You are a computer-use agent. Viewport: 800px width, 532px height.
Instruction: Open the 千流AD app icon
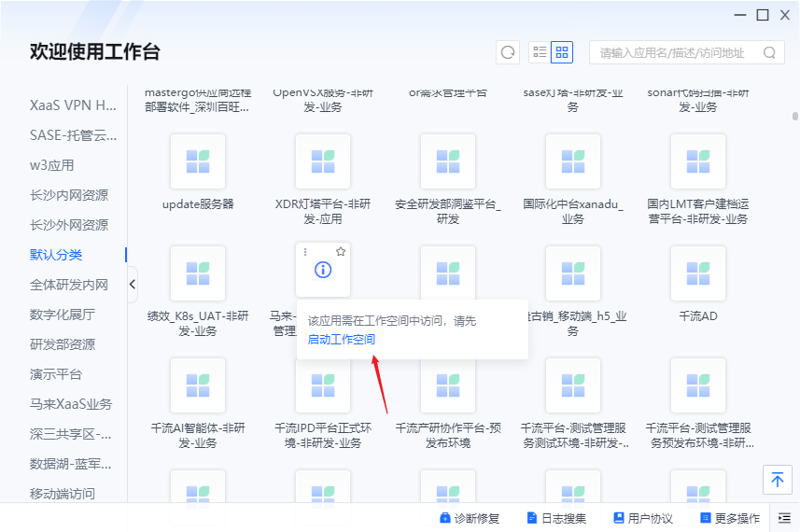[x=698, y=273]
